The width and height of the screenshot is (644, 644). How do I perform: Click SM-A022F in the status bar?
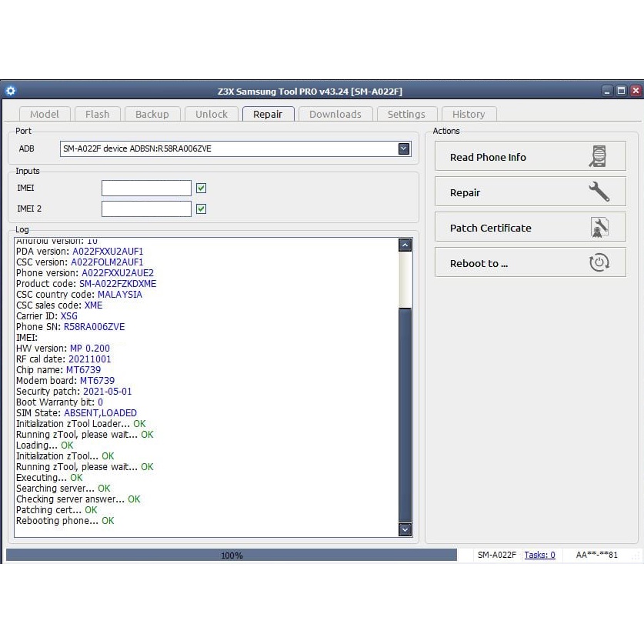point(496,555)
